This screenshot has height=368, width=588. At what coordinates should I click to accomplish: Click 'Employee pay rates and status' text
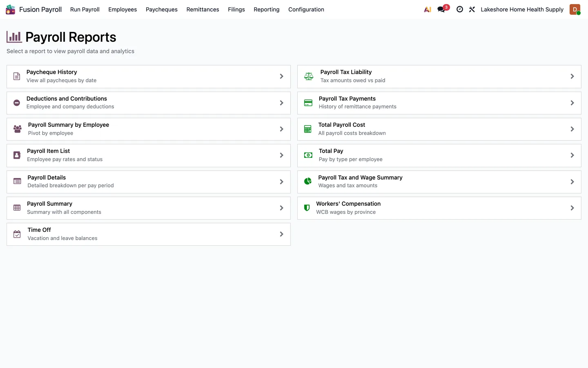pyautogui.click(x=65, y=159)
